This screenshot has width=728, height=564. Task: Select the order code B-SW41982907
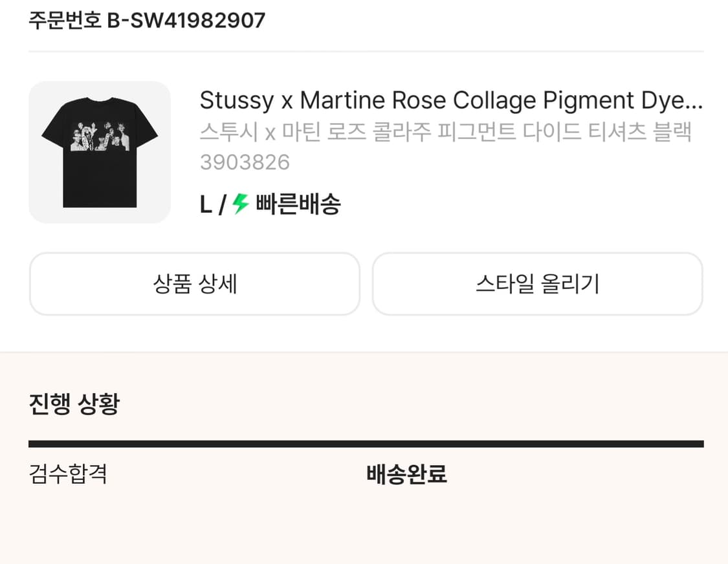pos(186,21)
